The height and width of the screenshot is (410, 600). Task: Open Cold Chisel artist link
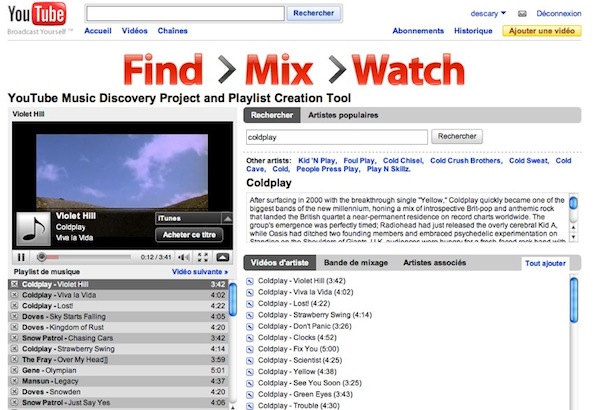pyautogui.click(x=403, y=161)
